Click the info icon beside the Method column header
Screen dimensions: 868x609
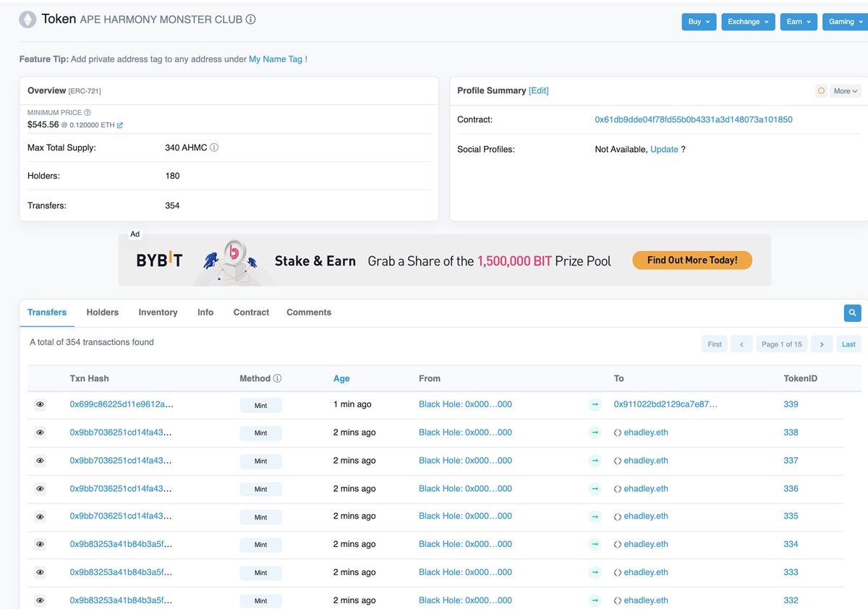coord(277,378)
